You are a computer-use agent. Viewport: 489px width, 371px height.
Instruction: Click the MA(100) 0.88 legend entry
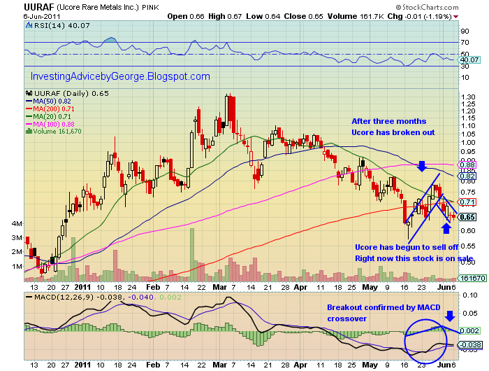pyautogui.click(x=50, y=124)
